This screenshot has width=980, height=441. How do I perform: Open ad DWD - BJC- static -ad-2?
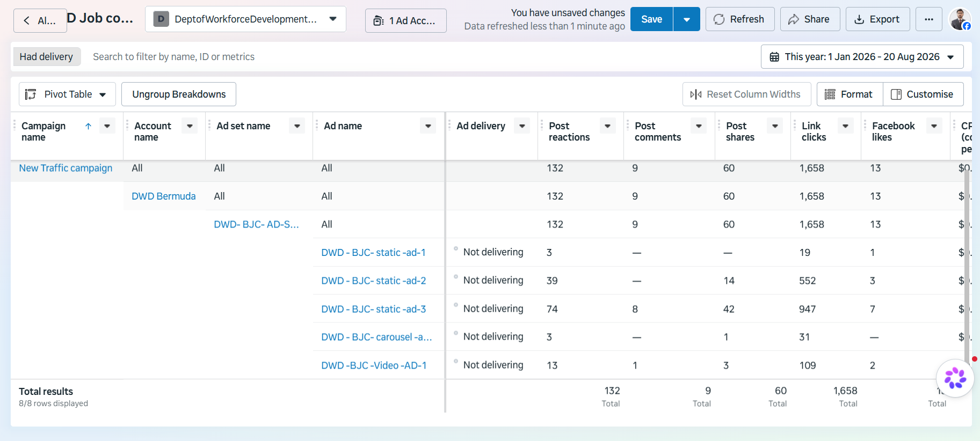373,281
